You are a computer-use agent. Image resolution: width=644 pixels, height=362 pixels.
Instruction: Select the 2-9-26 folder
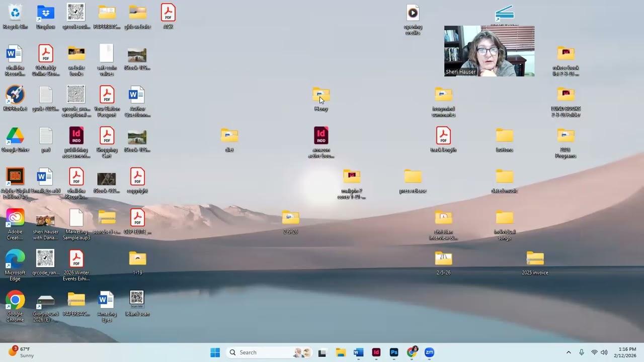click(x=290, y=222)
